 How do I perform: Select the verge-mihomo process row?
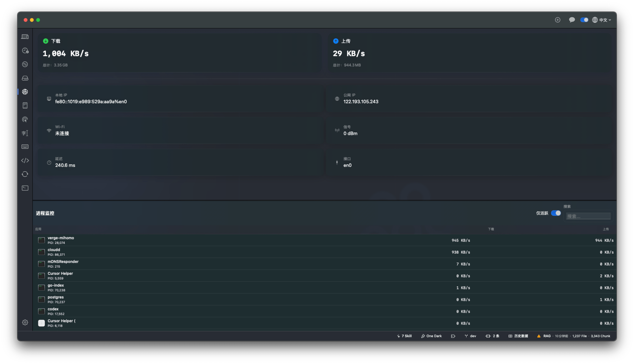[x=324, y=240]
